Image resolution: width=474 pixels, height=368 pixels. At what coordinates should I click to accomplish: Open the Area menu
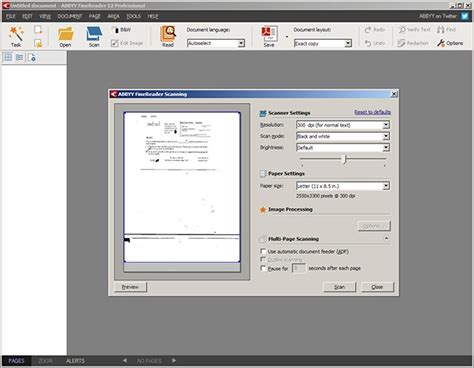113,16
